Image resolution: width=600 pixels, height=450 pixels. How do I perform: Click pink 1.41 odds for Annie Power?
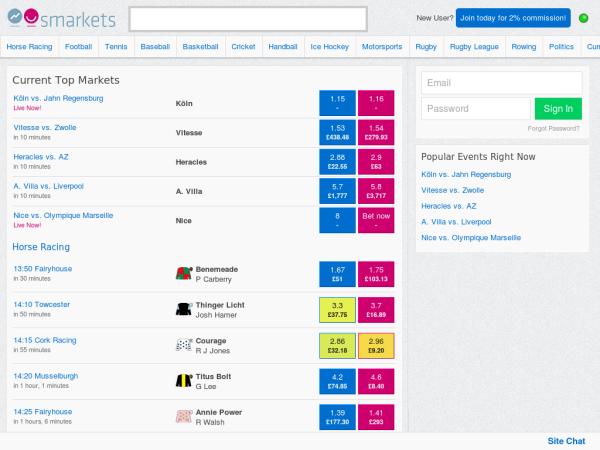click(376, 417)
